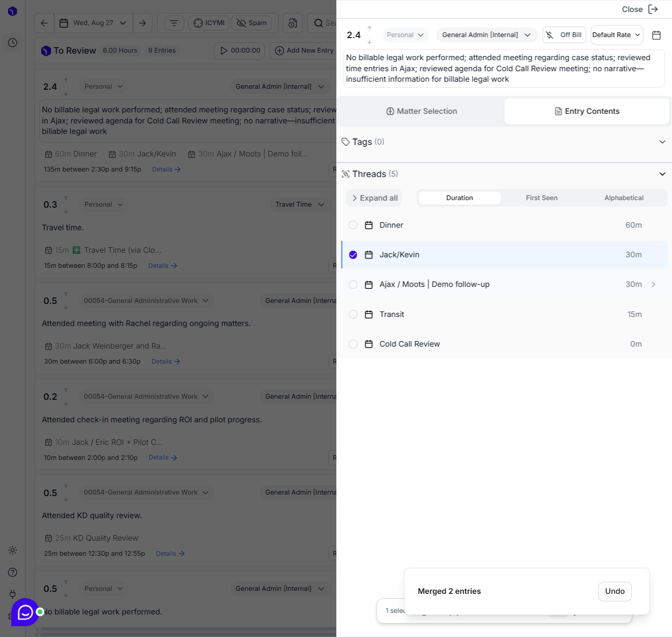This screenshot has height=637, width=672.
Task: Sort threads by Duration
Action: pyautogui.click(x=460, y=198)
